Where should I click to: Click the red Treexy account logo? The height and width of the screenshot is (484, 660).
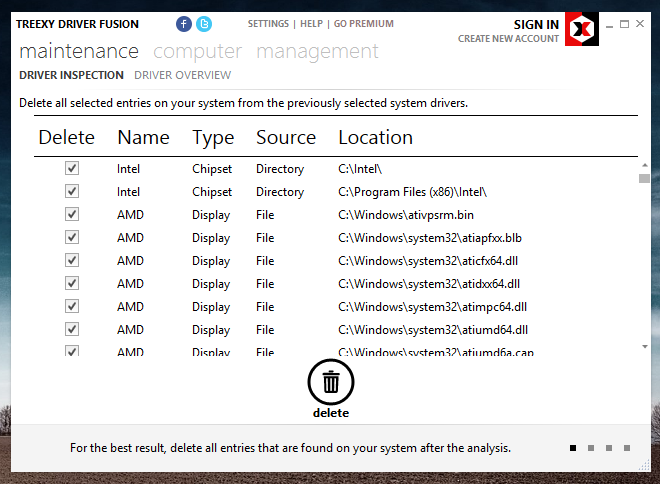click(x=582, y=29)
